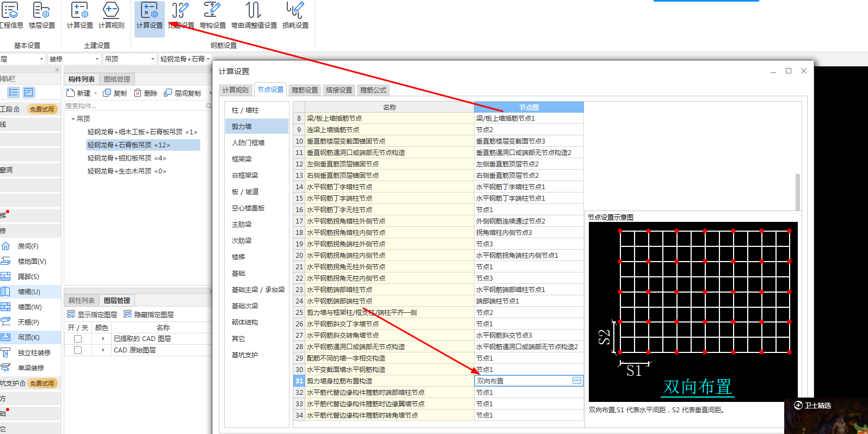Image resolution: width=868 pixels, height=434 pixels.
Task: Open 楼层设置 in the ribbon
Action: coord(42,15)
